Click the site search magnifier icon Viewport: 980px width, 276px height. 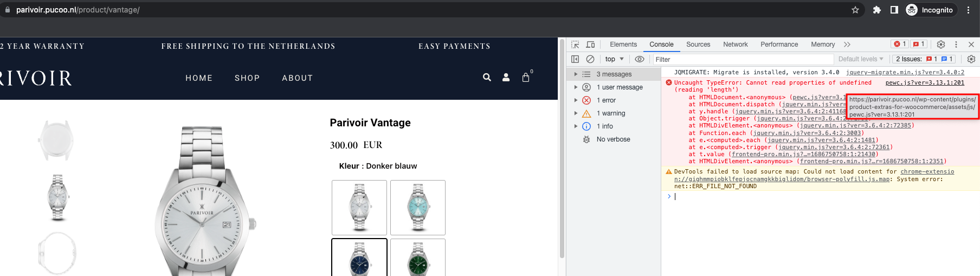click(x=487, y=78)
